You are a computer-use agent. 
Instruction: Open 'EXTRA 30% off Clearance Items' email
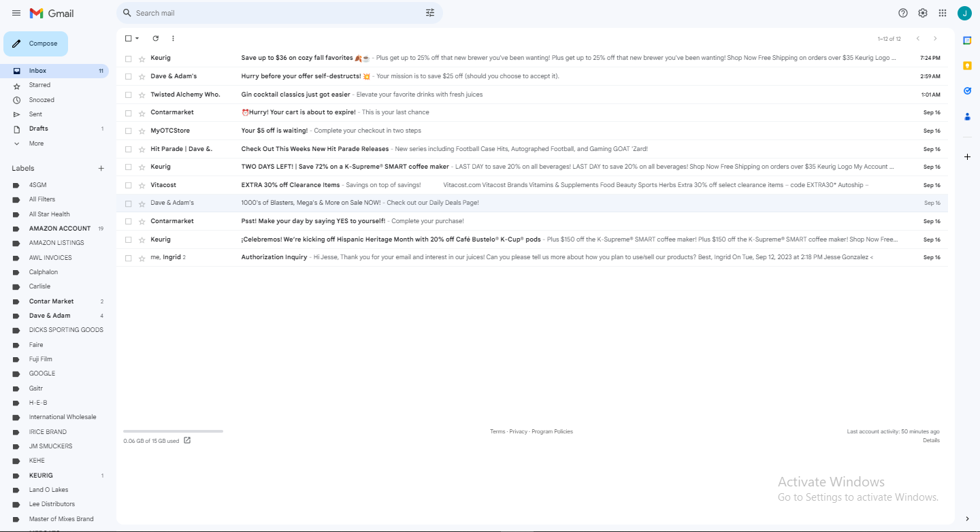click(532, 185)
